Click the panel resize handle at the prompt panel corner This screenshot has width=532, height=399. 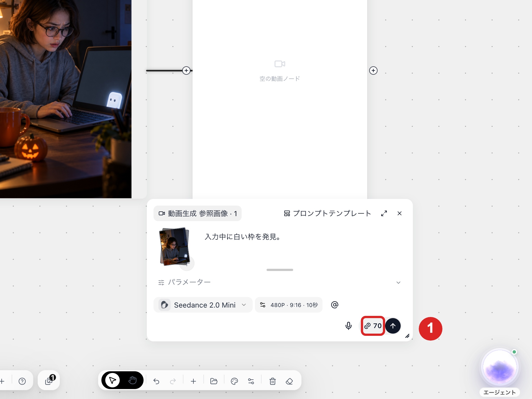[407, 336]
